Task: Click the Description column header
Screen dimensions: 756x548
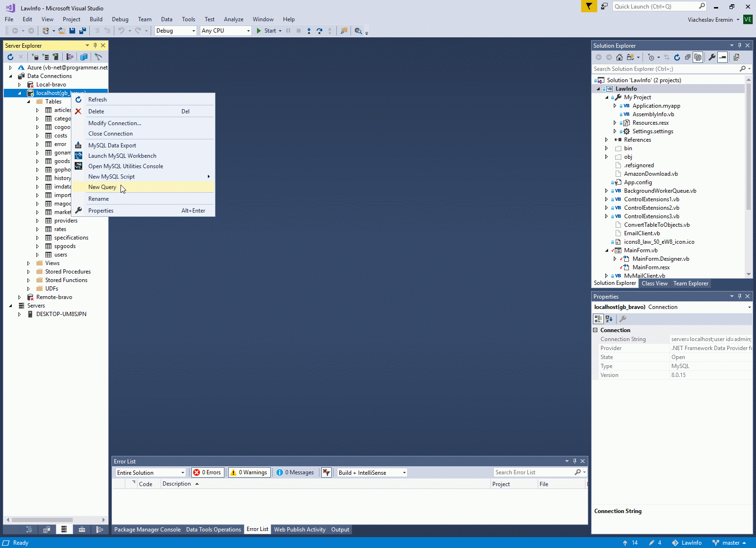Action: point(326,484)
